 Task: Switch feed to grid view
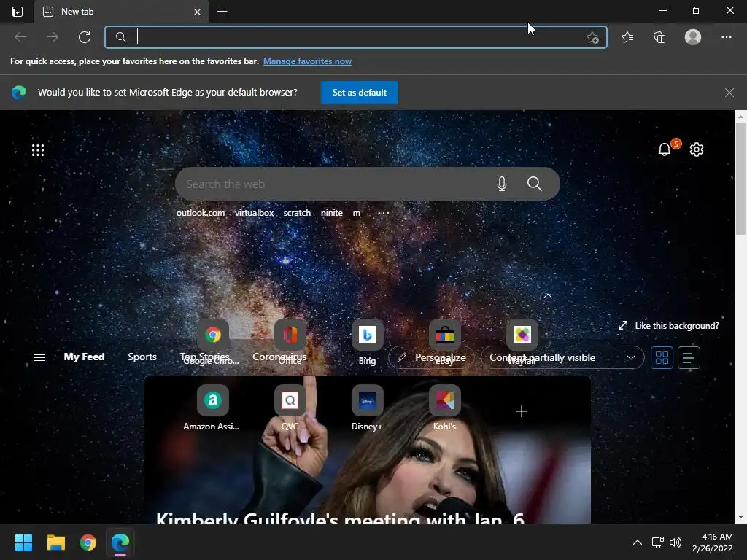tap(662, 357)
